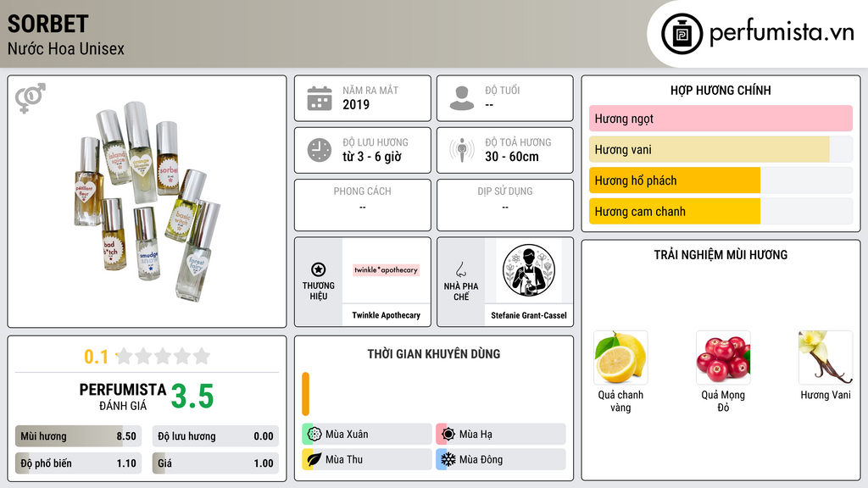Image resolution: width=868 pixels, height=488 pixels.
Task: Open the Sorbet perfume bottles product image
Action: pos(147,202)
